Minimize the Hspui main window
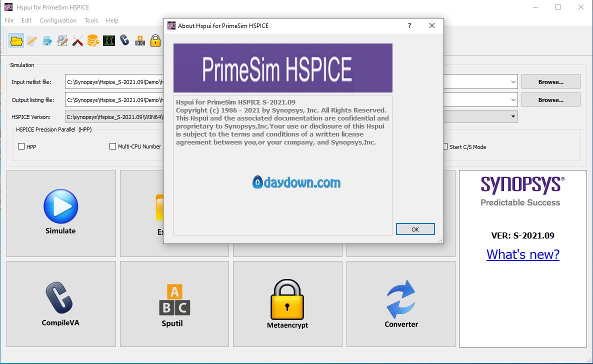Image resolution: width=593 pixels, height=364 pixels. [x=535, y=7]
